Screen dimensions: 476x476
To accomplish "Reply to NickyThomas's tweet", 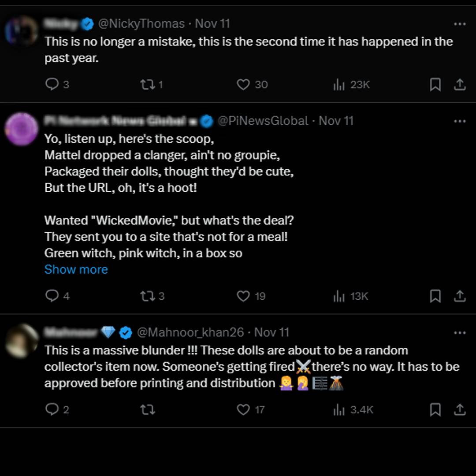I will coord(52,84).
